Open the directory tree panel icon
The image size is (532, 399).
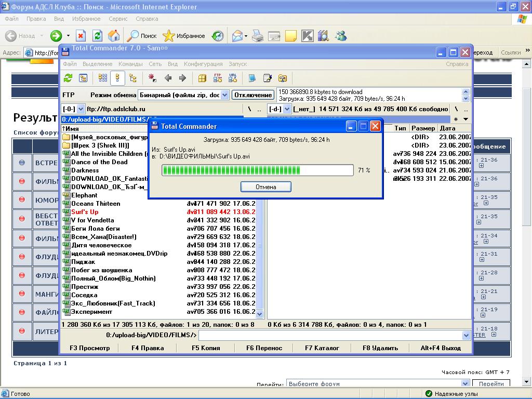(83, 78)
